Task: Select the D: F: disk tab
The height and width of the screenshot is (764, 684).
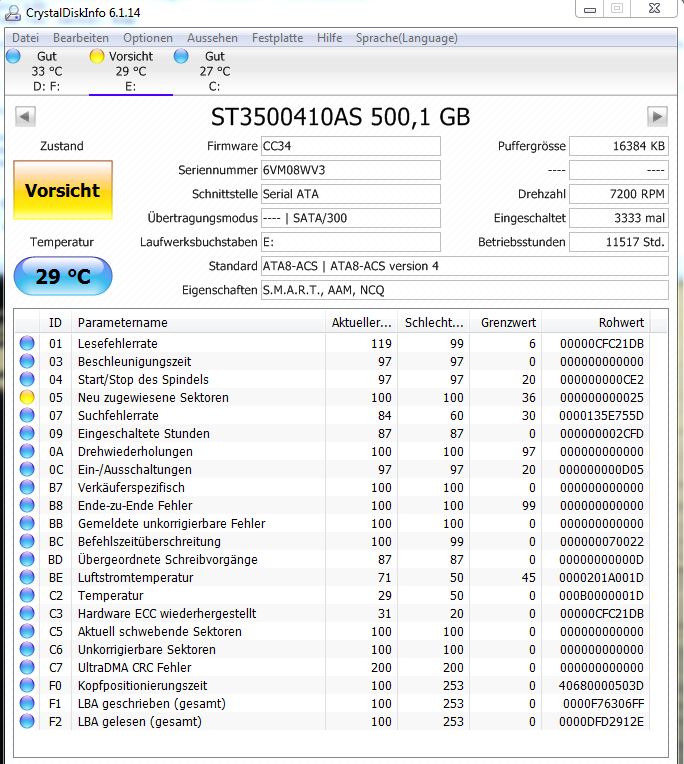Action: coord(47,71)
